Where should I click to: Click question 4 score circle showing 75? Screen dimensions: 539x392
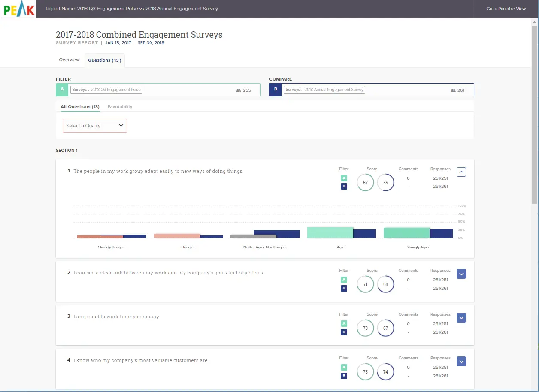pyautogui.click(x=365, y=372)
